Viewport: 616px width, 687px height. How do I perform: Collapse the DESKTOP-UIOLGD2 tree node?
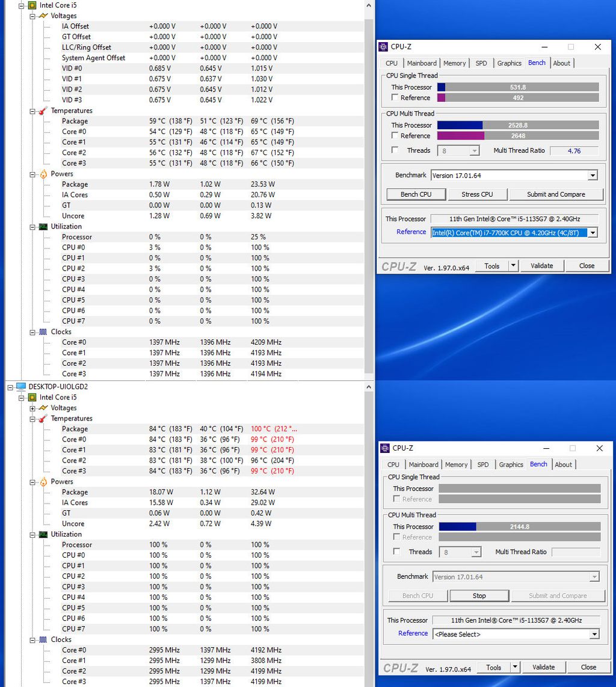(10, 387)
